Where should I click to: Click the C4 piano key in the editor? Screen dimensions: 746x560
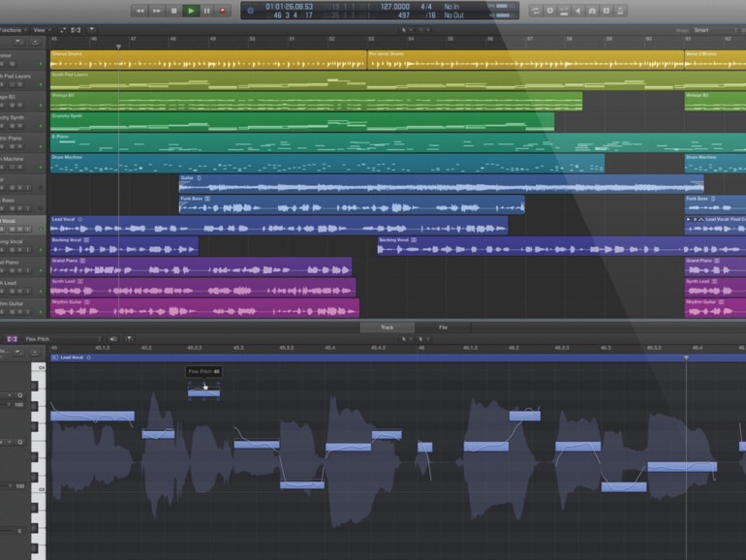pyautogui.click(x=39, y=368)
